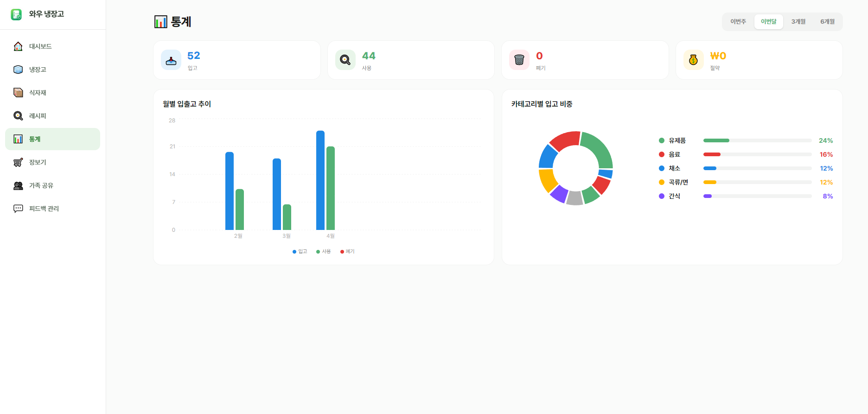
Task: Click the 곡류/면 yellow color dot
Action: 662,182
